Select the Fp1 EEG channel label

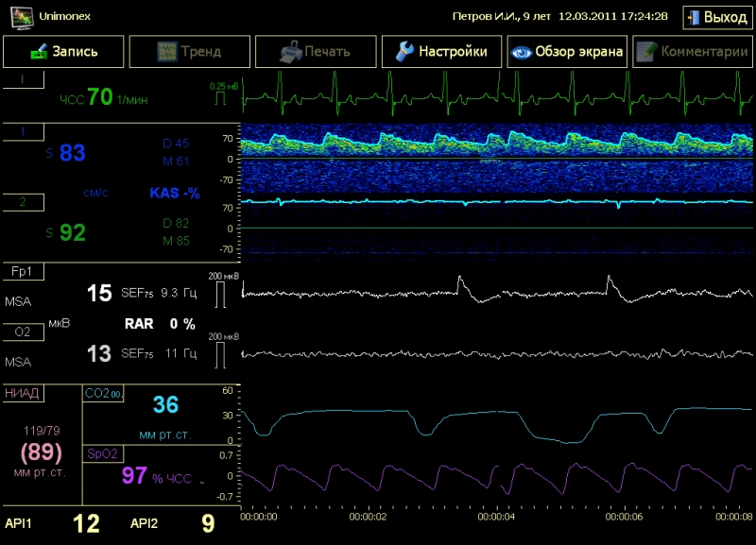[23, 271]
